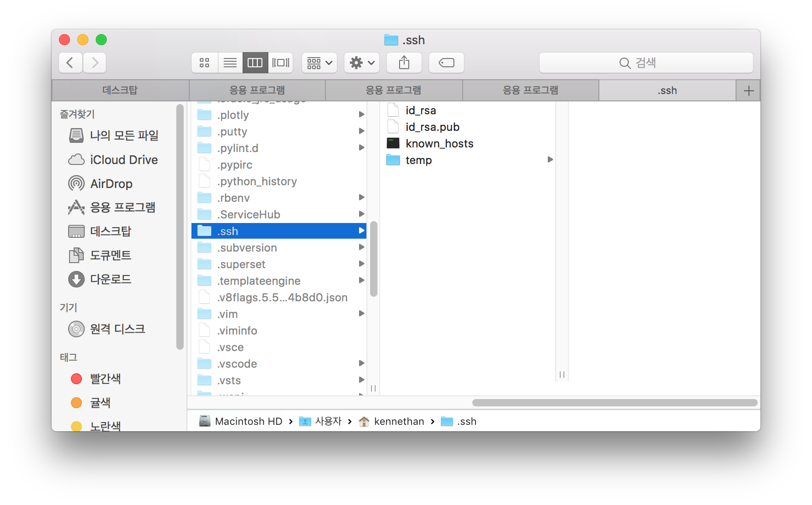Screen dimensions: 812x505
Task: Open a new Finder tab with plus button
Action: click(748, 90)
